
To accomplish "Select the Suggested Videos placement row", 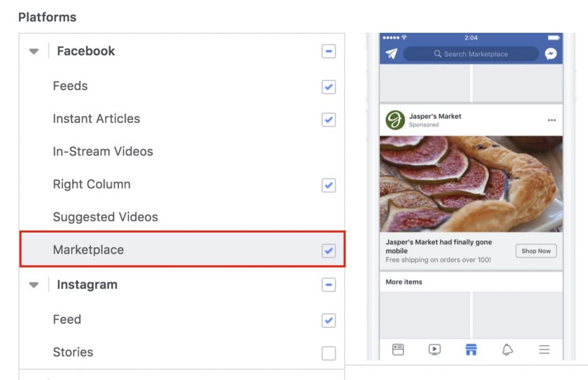I will 182,216.
